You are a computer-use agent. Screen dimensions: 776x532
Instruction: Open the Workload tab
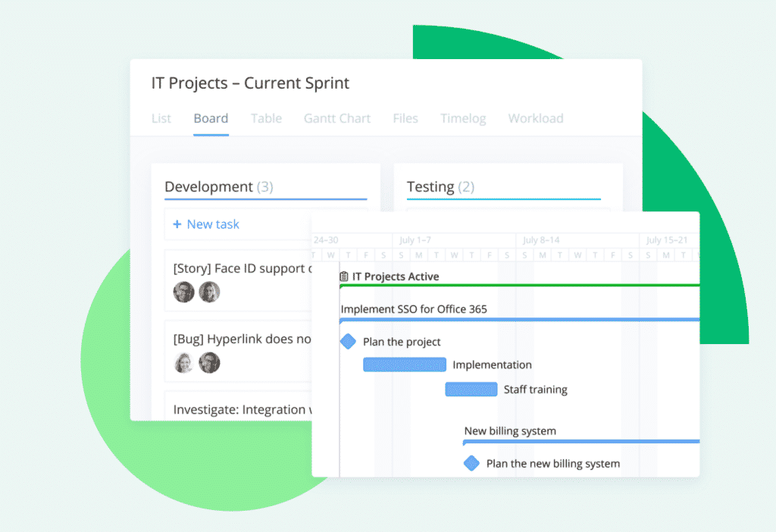(536, 119)
